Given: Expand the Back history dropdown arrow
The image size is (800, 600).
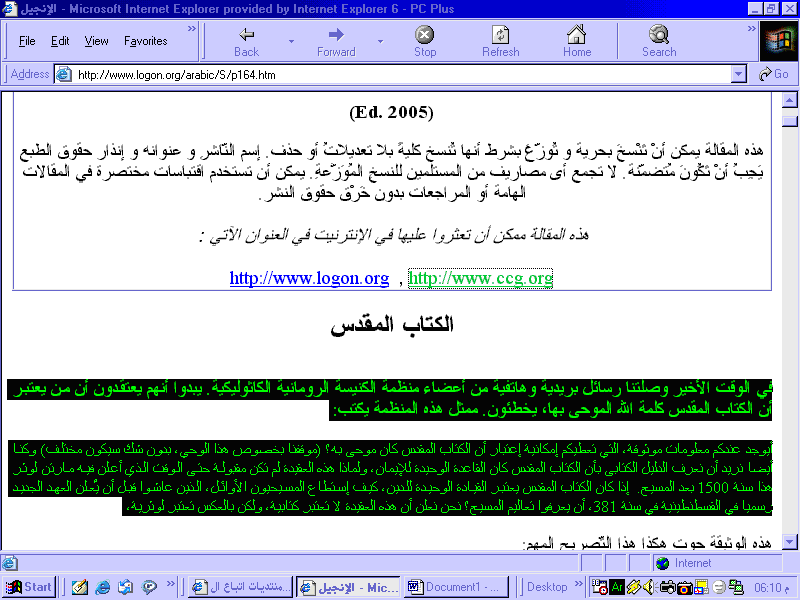Looking at the screenshot, I should click(x=291, y=42).
